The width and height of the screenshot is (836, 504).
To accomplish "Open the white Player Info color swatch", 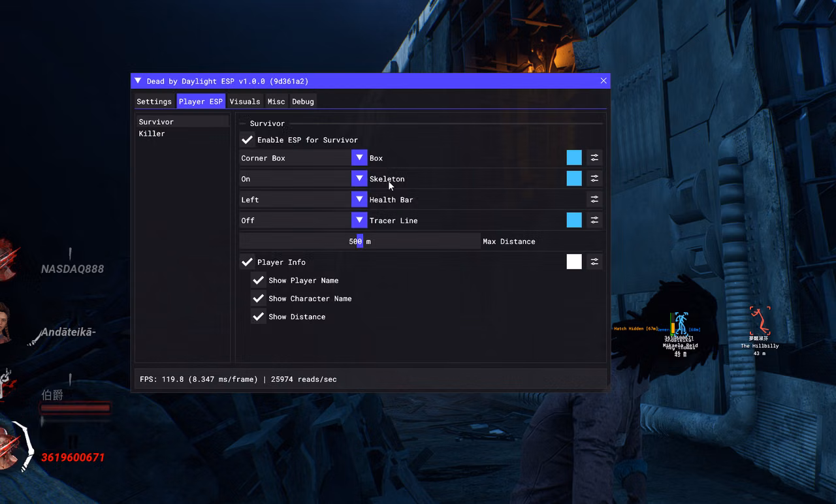I will click(574, 262).
